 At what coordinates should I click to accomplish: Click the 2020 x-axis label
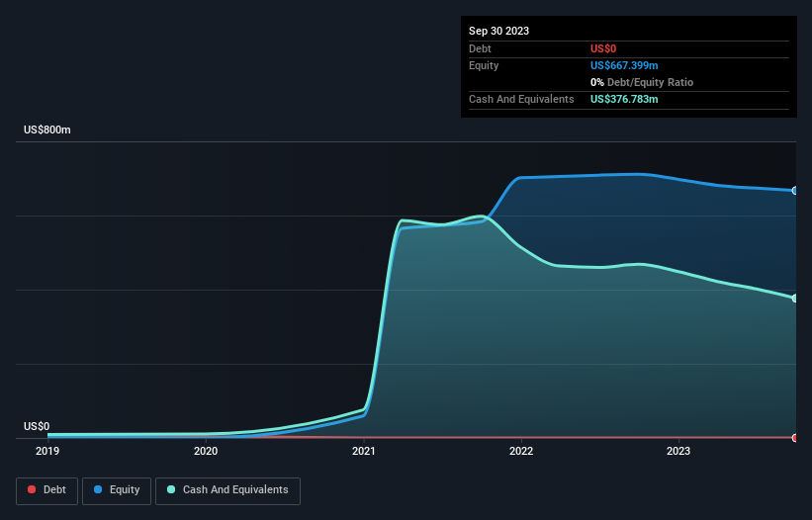[206, 451]
